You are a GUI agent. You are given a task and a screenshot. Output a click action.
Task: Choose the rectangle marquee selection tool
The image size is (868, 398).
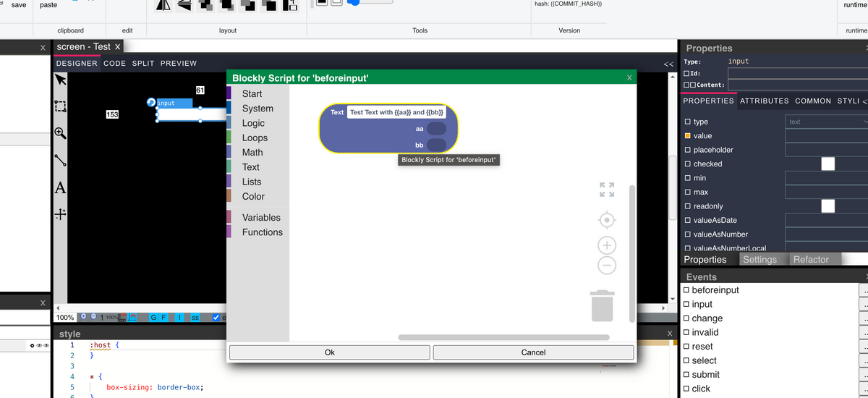[x=61, y=106]
